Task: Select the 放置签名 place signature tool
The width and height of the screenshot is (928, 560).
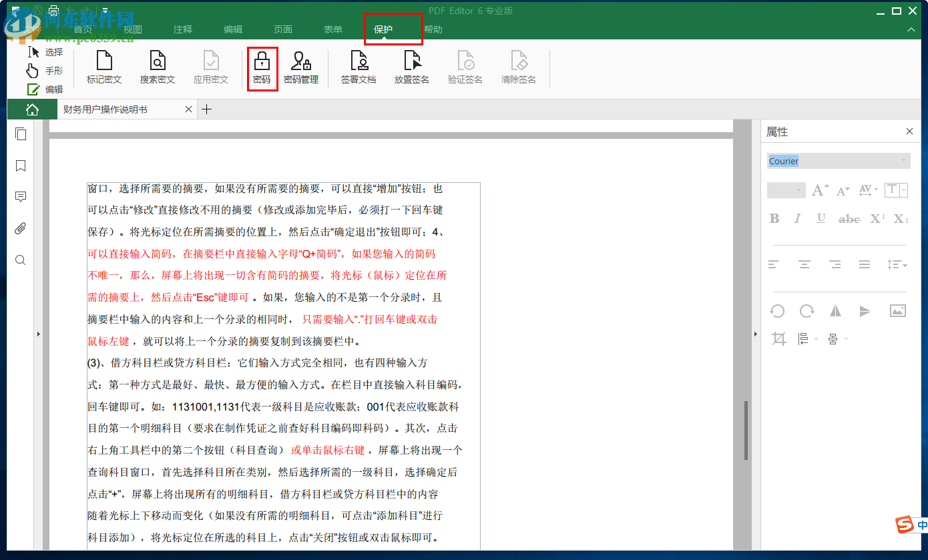Action: [x=411, y=67]
